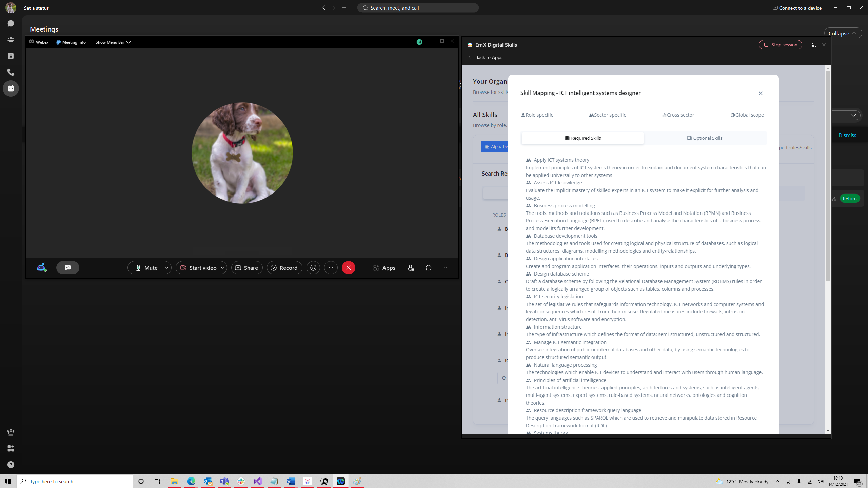Click plus icon next to navigation arrows

coord(344,8)
